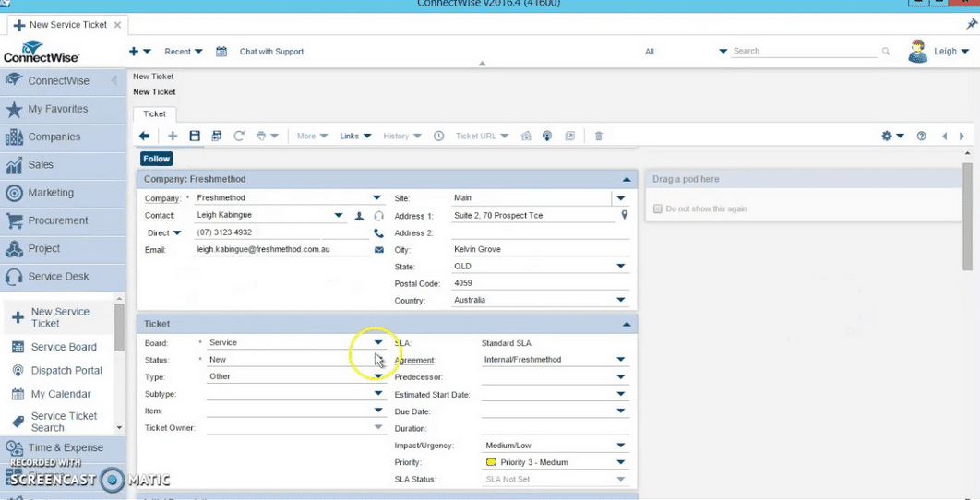Click the back arrow in ticket toolbar
This screenshot has height=500, width=980.
coord(145,136)
